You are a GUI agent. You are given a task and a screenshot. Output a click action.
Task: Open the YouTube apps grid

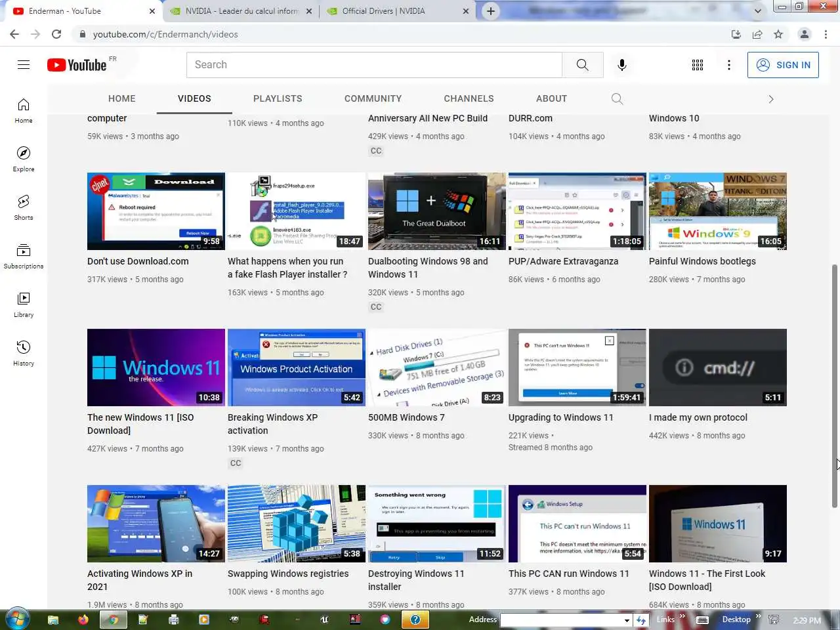pos(698,64)
